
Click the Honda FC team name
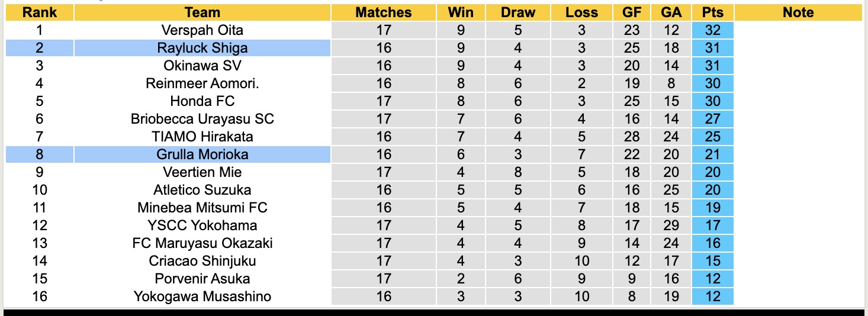click(x=202, y=101)
